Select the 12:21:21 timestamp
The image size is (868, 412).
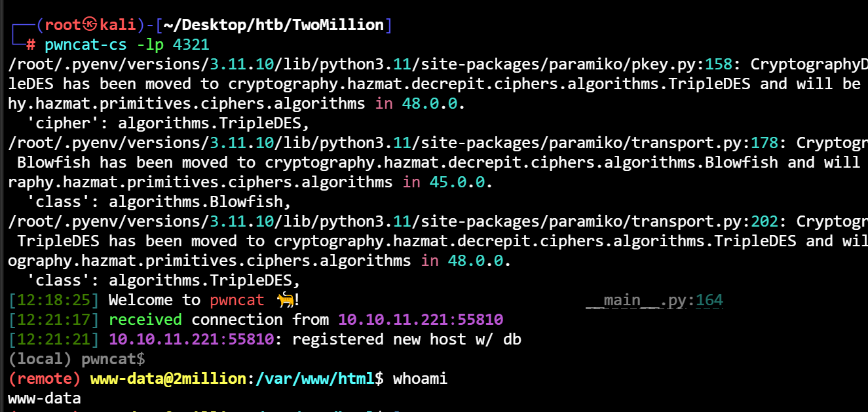54,340
